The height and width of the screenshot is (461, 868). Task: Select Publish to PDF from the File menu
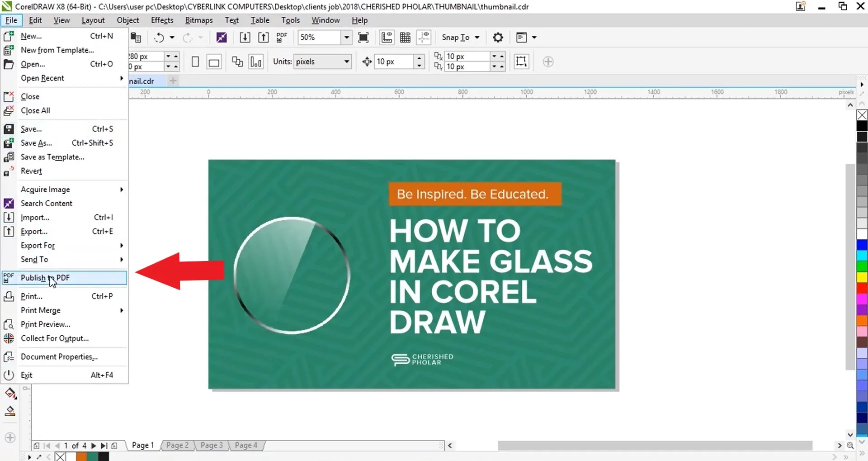[45, 278]
